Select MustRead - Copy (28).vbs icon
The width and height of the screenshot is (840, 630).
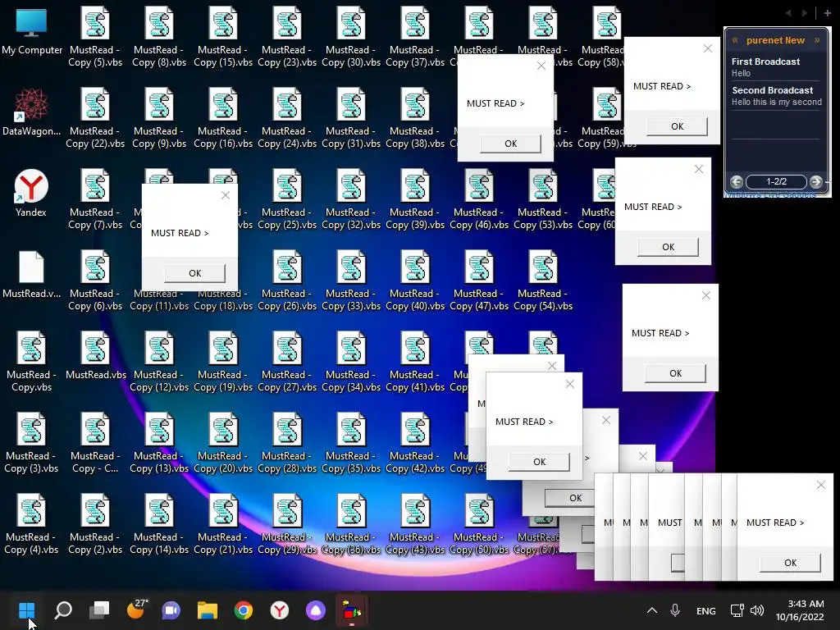[x=287, y=444]
